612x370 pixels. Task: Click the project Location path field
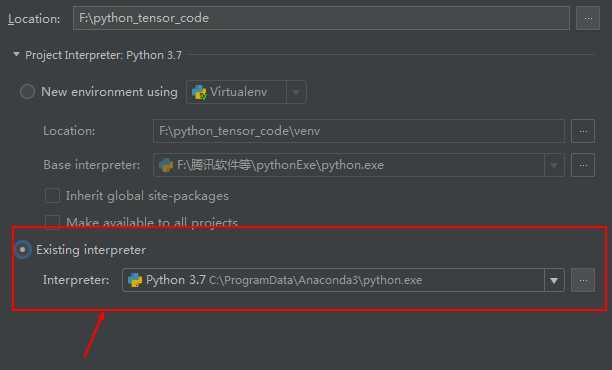pos(321,18)
